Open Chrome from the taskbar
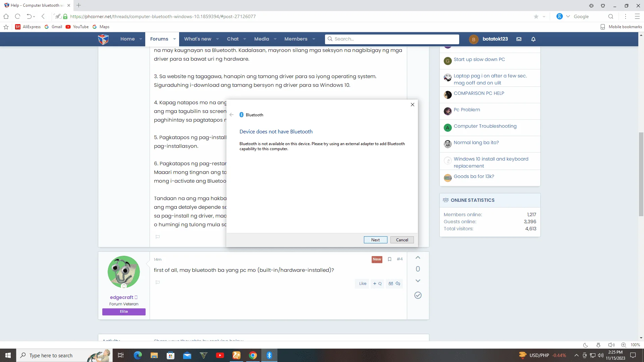 [253, 355]
